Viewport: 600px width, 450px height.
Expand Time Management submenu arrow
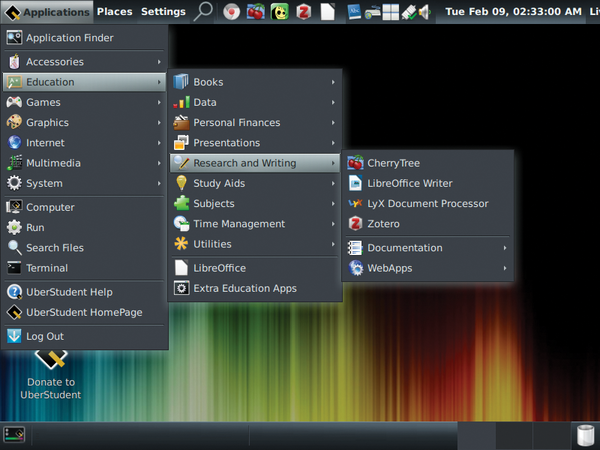333,224
